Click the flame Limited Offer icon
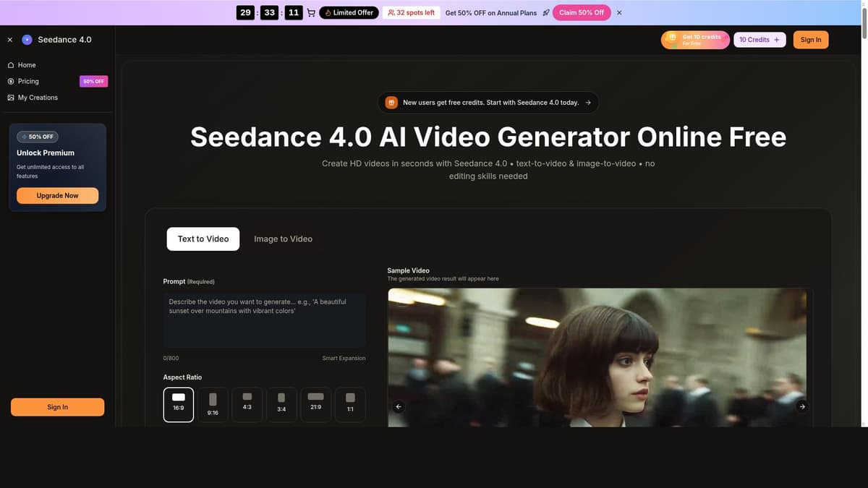868x488 pixels. [x=329, y=12]
